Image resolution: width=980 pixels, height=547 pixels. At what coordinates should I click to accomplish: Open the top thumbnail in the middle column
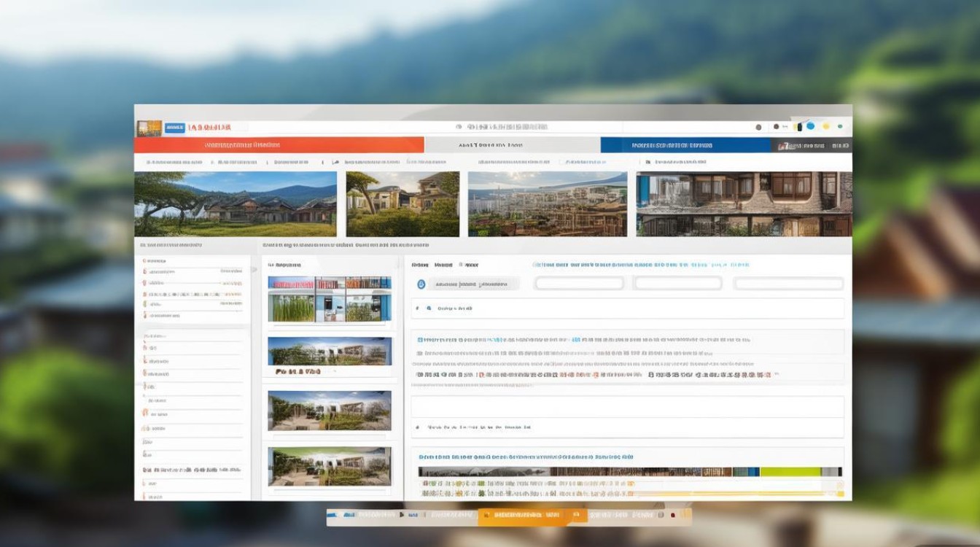pos(329,299)
